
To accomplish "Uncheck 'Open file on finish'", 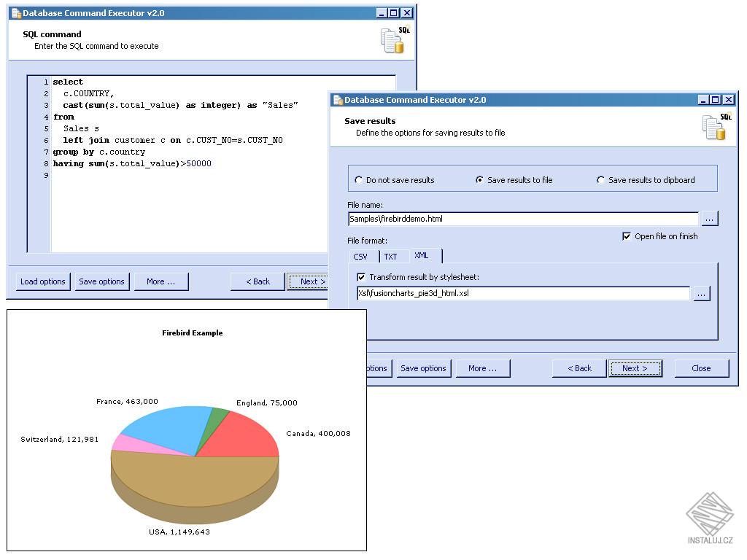I will pos(626,236).
